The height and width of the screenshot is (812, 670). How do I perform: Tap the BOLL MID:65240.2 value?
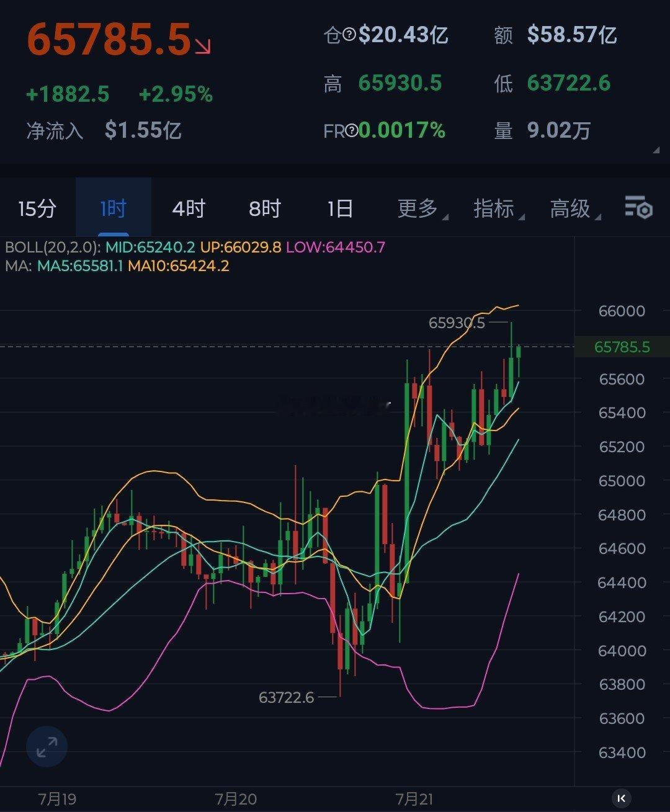pyautogui.click(x=151, y=247)
